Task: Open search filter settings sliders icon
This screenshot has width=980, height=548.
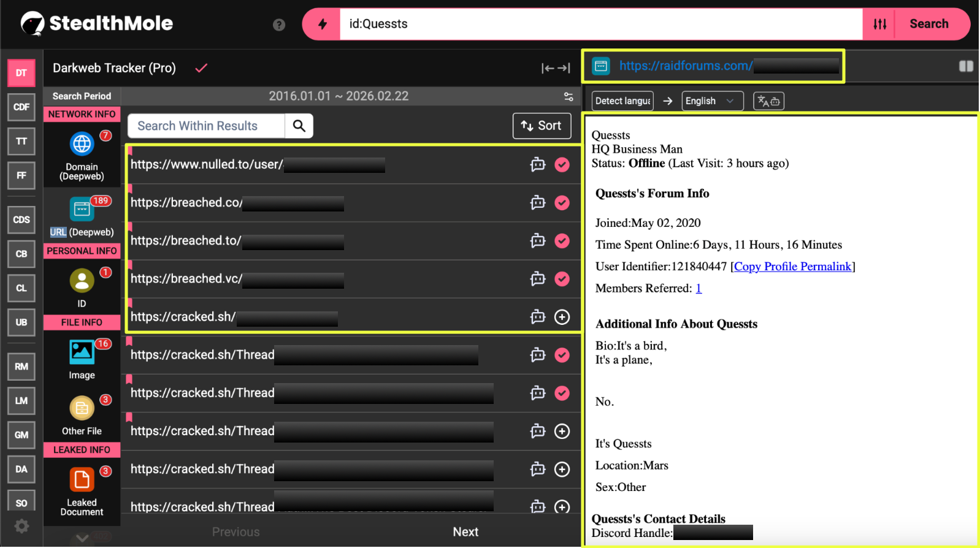Action: [879, 24]
